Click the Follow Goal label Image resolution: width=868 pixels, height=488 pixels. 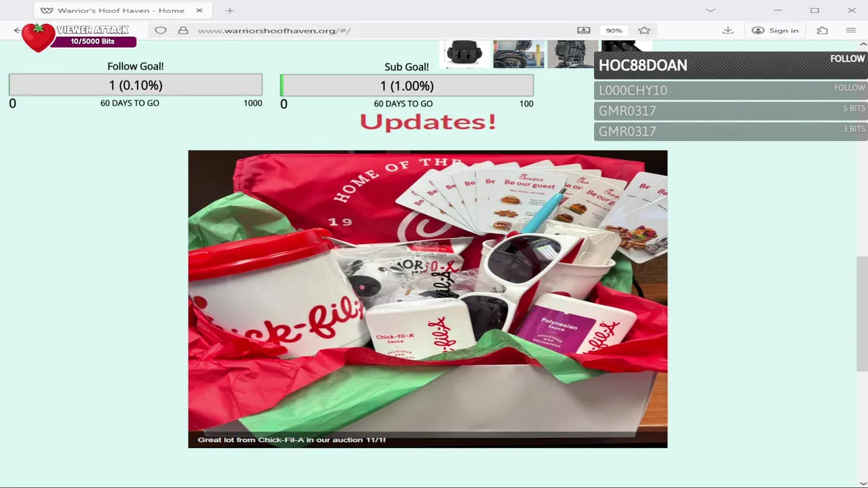(x=136, y=66)
